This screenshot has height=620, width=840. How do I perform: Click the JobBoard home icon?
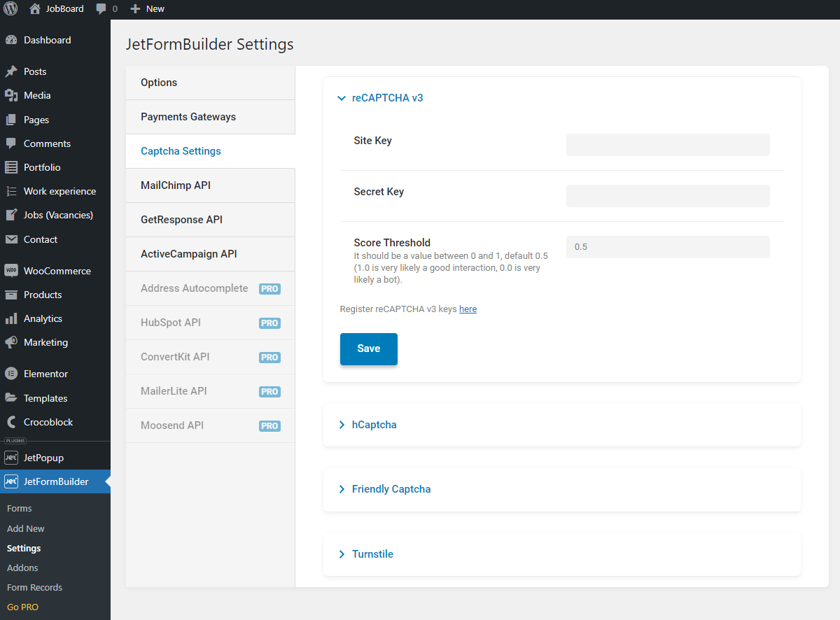point(35,9)
